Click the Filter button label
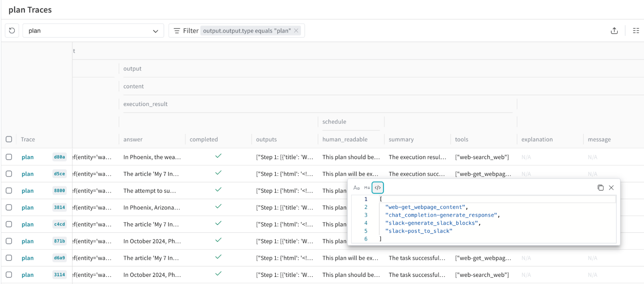Screen dimensions: 644x284 [191, 31]
